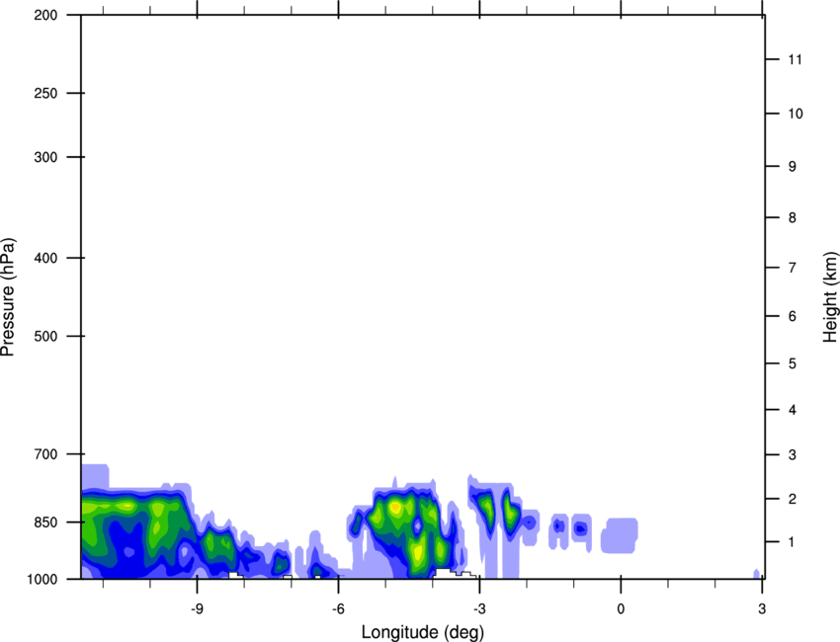The width and height of the screenshot is (840, 642).
Task: Click the 5 km height tick label
Action: [x=792, y=364]
